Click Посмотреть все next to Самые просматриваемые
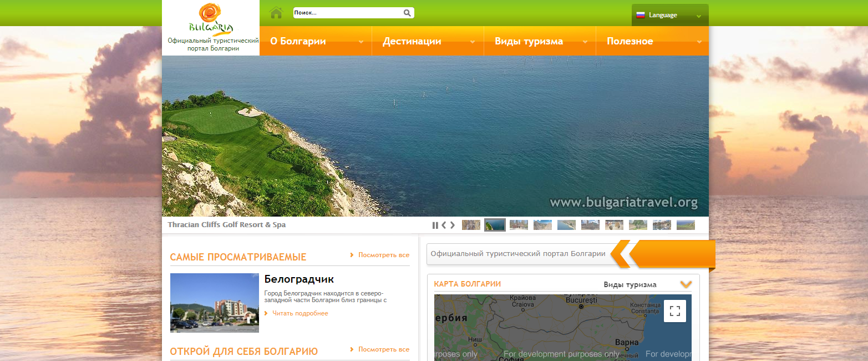The width and height of the screenshot is (868, 361). [x=383, y=255]
